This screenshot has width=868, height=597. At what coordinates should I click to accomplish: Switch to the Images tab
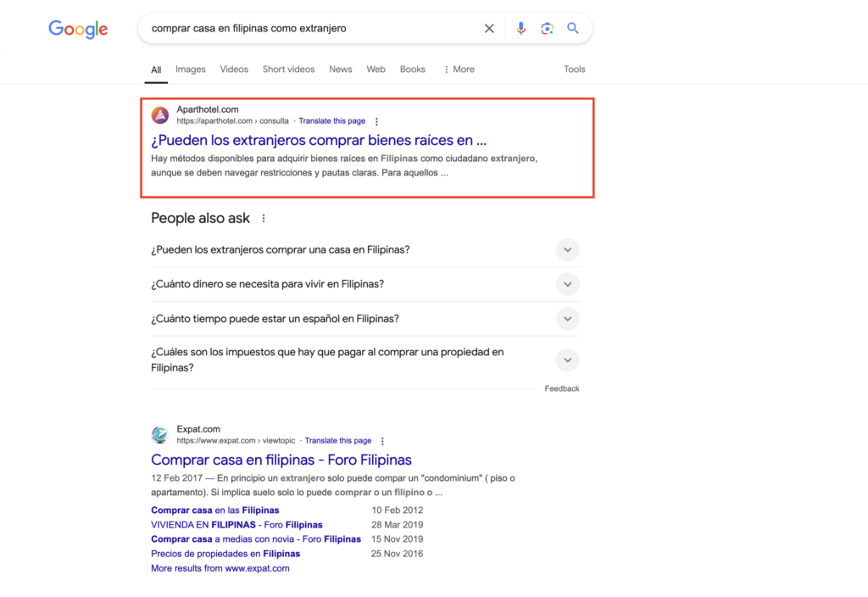click(x=191, y=70)
